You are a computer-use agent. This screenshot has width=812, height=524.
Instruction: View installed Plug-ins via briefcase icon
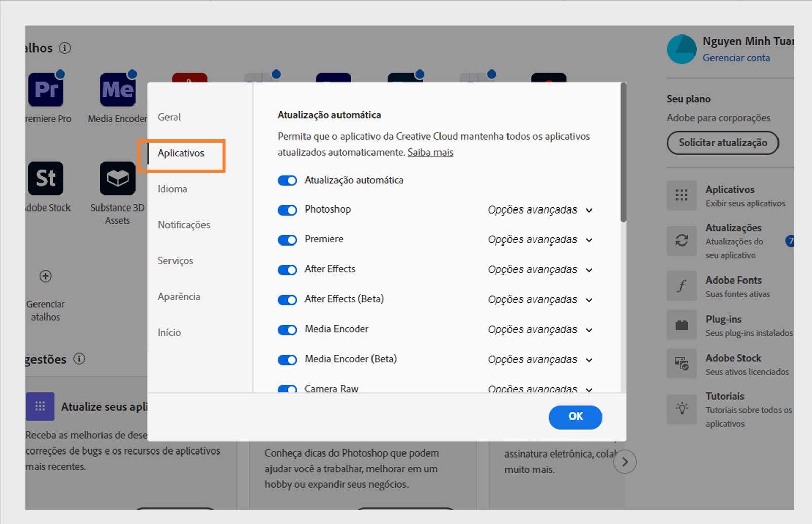(x=682, y=325)
